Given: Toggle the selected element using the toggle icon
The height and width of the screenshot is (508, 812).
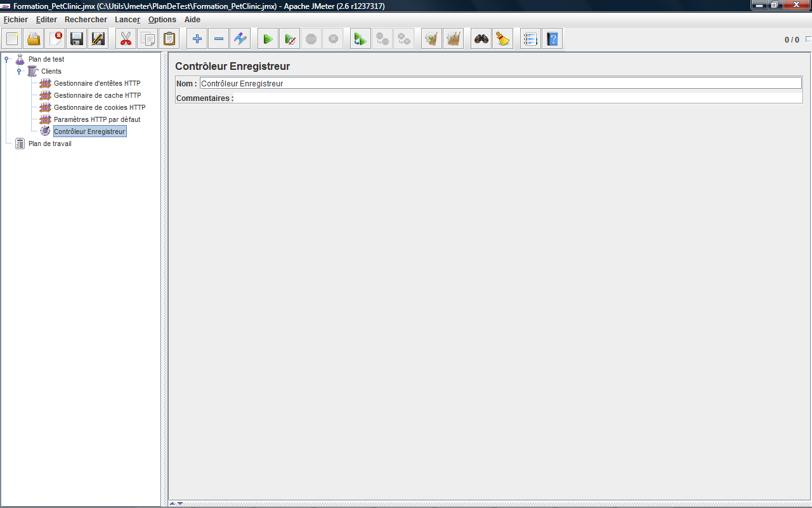Looking at the screenshot, I should (240, 39).
